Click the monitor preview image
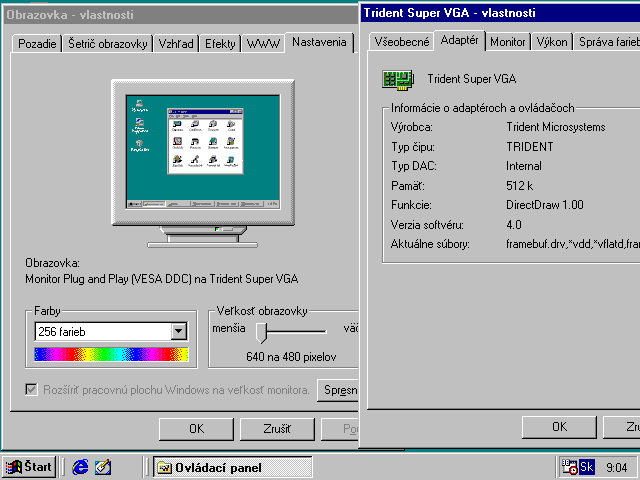Viewport: 640px width, 480px height. click(x=203, y=163)
